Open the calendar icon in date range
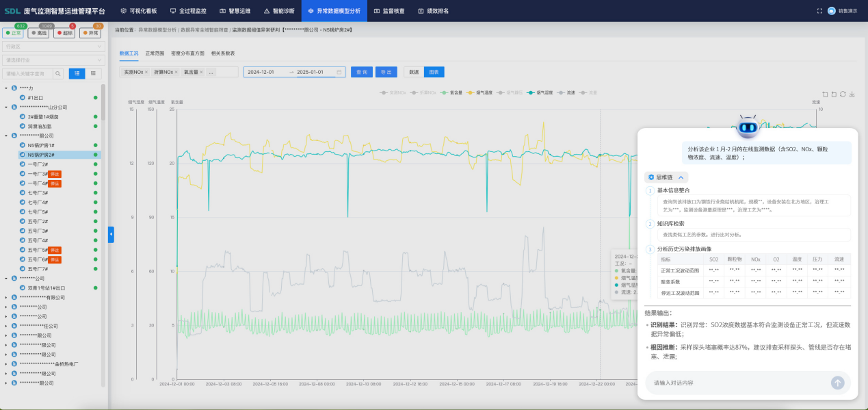 [339, 72]
